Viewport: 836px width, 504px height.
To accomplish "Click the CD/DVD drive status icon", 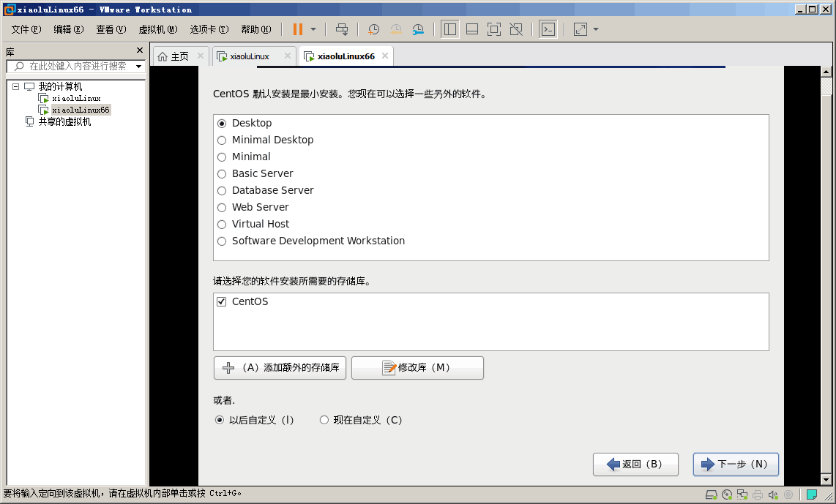I will 727,495.
